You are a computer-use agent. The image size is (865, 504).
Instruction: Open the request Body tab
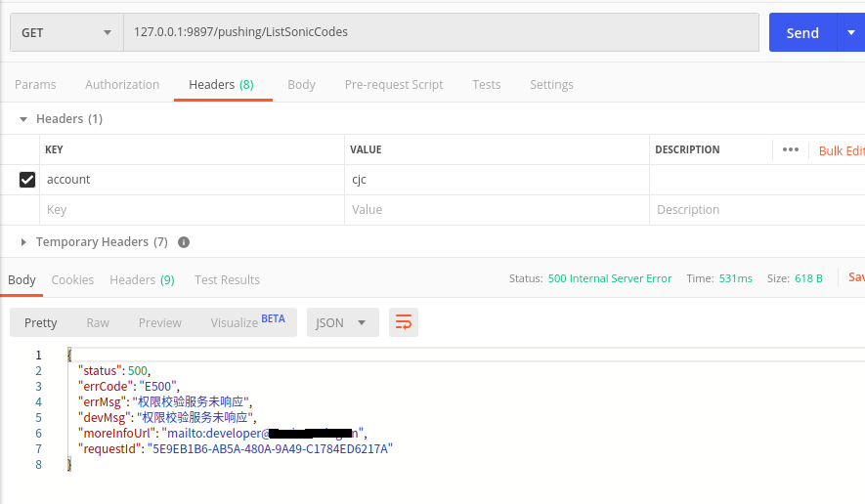301,84
